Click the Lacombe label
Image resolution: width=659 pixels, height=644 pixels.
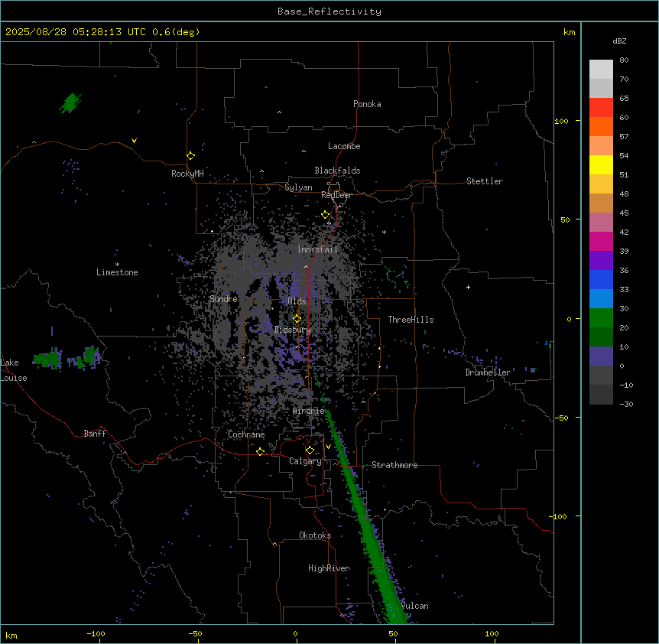344,146
